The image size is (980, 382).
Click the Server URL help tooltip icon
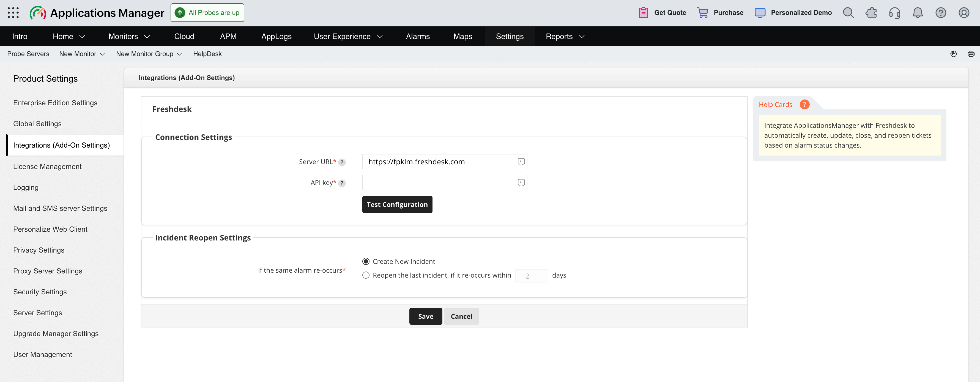(x=342, y=162)
